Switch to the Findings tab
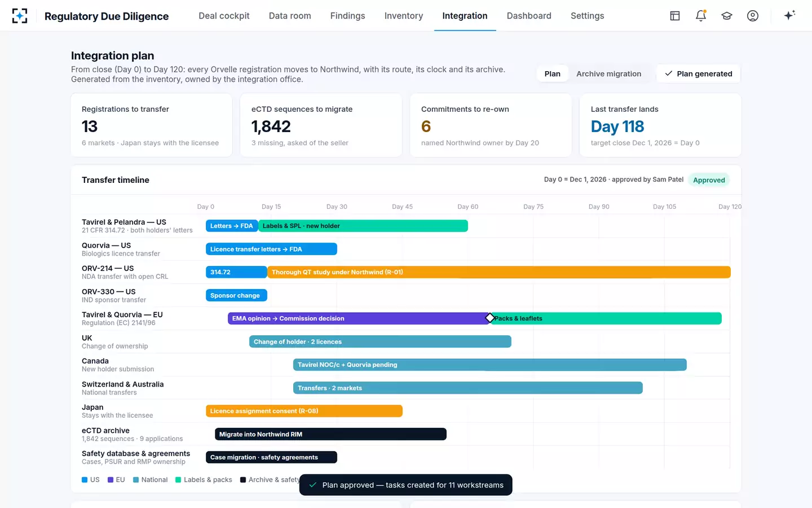Viewport: 812px width, 508px height. point(347,16)
